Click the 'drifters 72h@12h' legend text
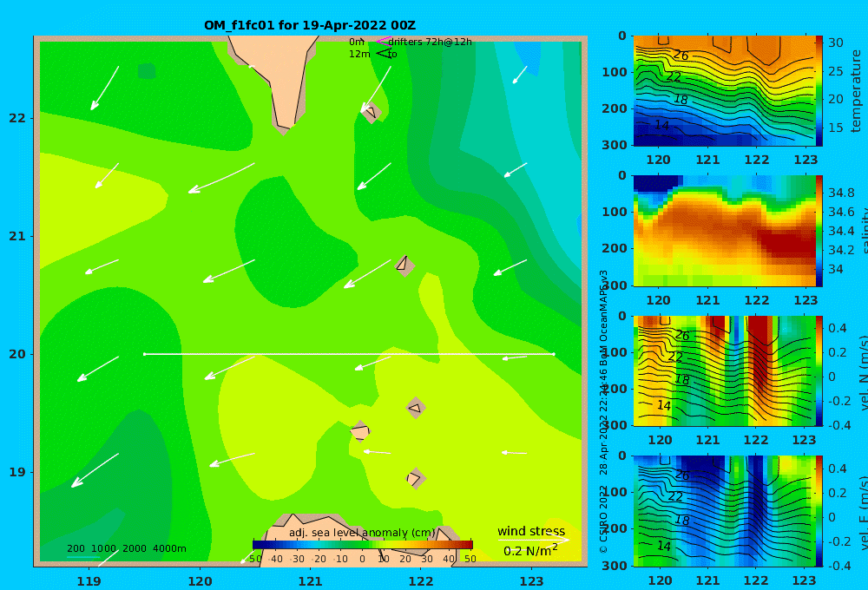This screenshot has height=590, width=868. click(431, 42)
